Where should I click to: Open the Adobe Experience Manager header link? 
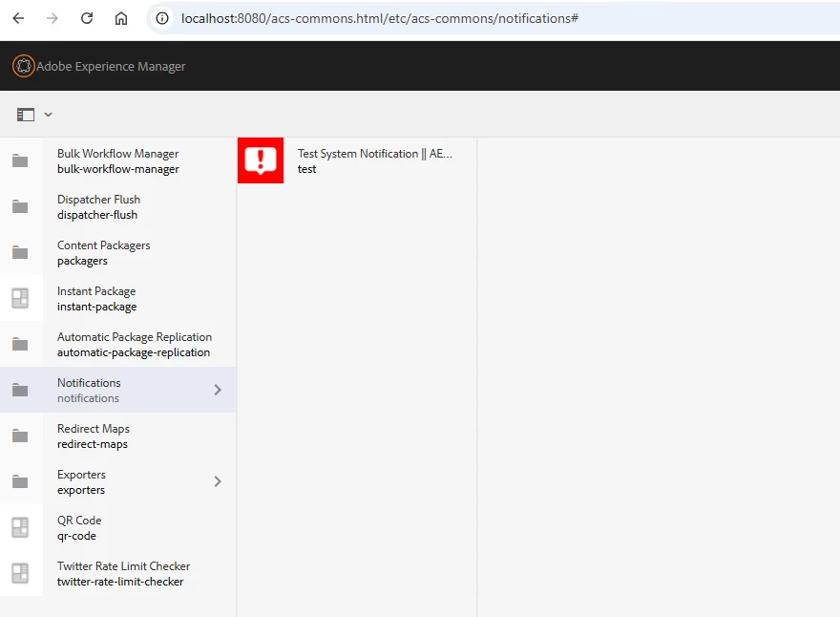pos(111,66)
